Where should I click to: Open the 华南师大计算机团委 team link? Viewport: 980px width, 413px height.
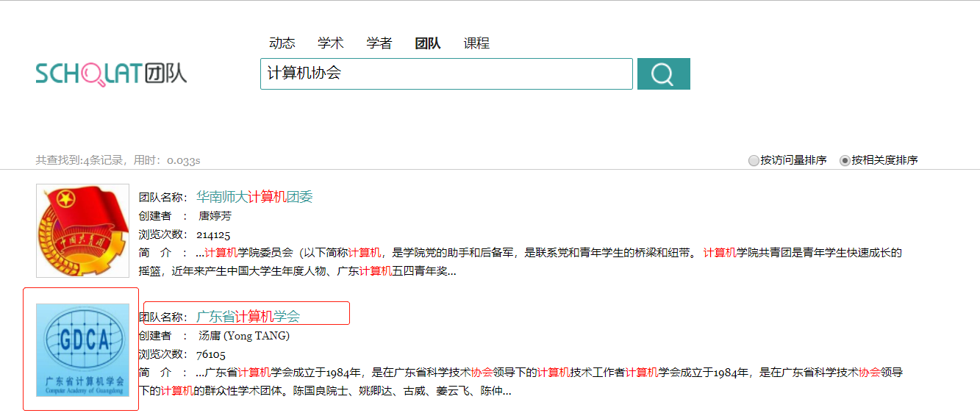point(254,197)
